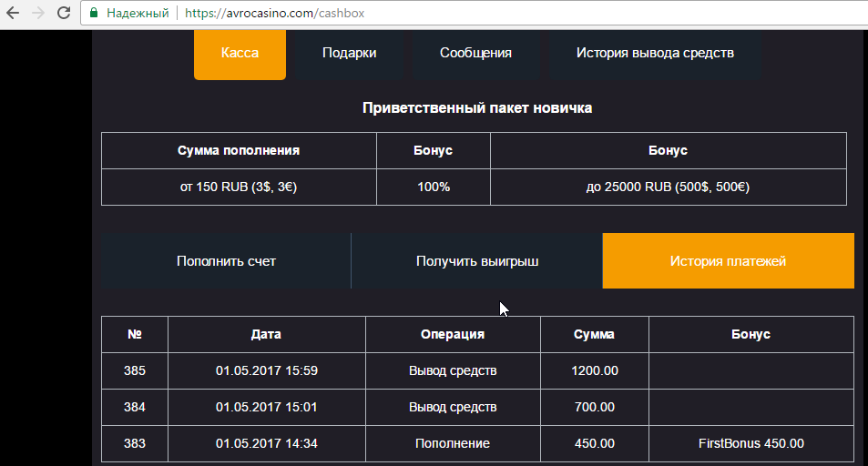The width and height of the screenshot is (868, 466).
Task: Click payment row number 384
Action: (135, 407)
